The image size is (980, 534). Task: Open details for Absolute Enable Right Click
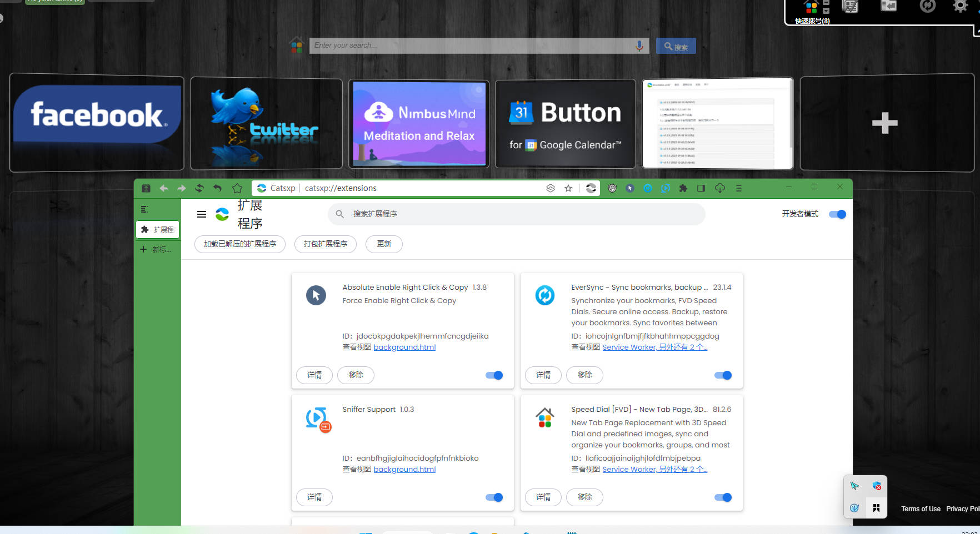314,375
